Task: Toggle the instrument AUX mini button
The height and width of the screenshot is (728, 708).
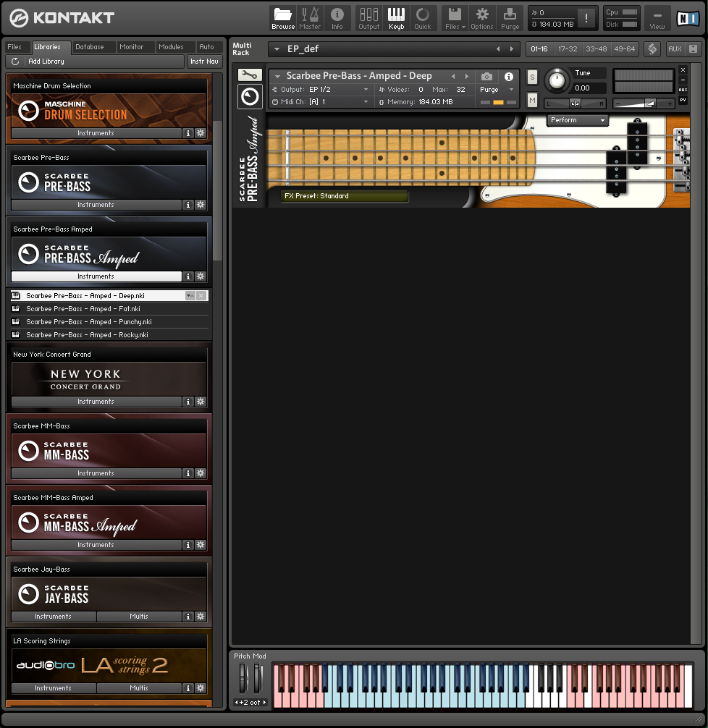Action: (x=683, y=90)
